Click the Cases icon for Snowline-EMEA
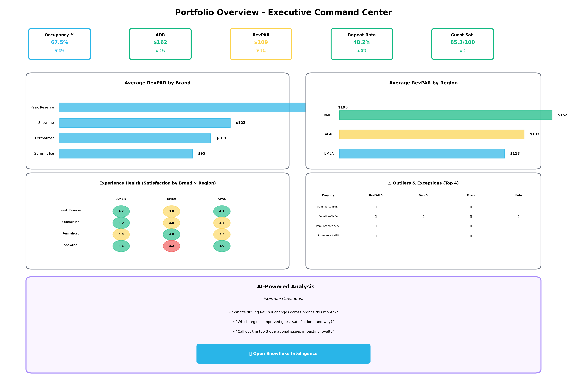Image resolution: width=571 pixels, height=392 pixels. click(x=471, y=216)
